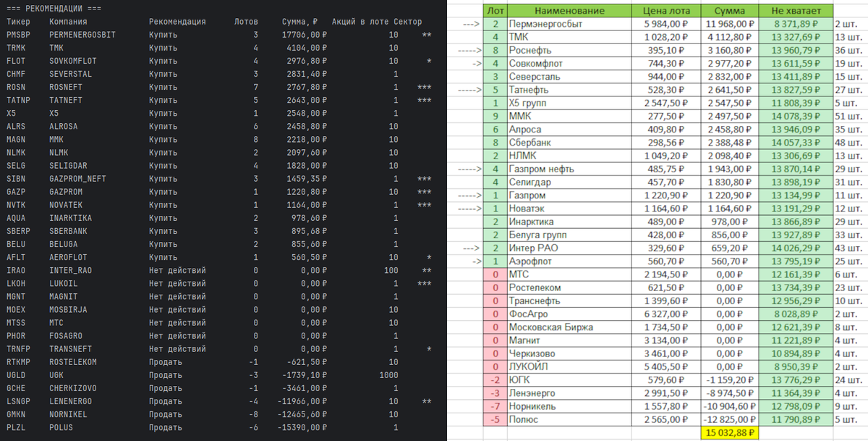Click company BELUGA in terminal
Viewport: 868px width, 441px height.
pos(63,244)
